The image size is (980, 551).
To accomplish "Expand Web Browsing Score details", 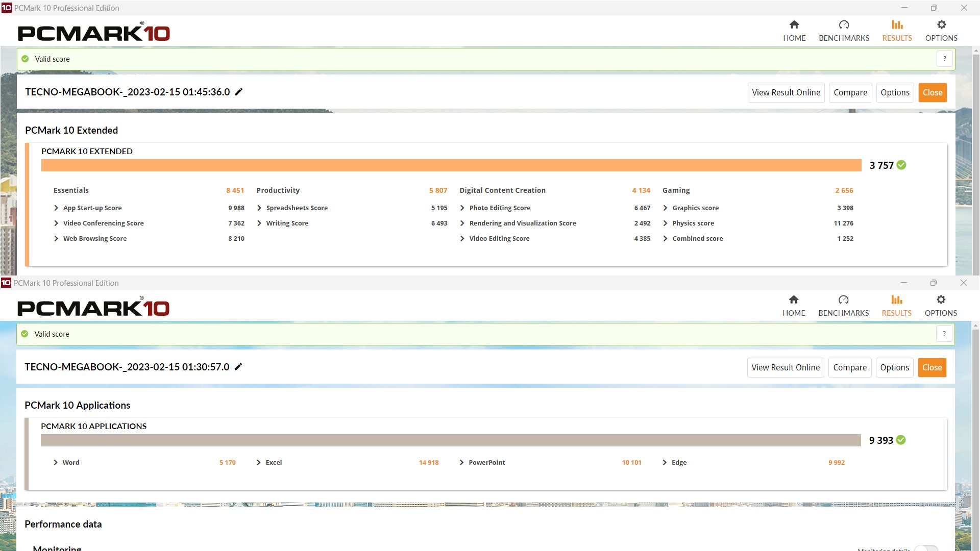I will pyautogui.click(x=56, y=238).
